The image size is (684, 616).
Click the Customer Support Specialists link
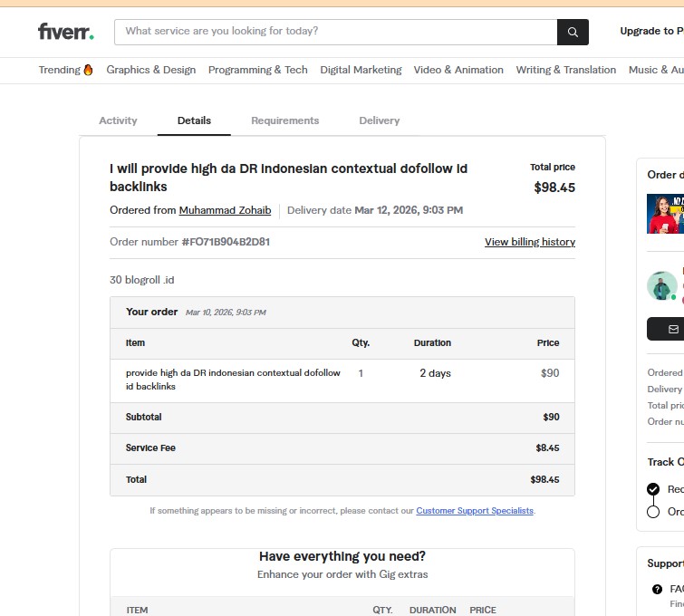tap(475, 511)
